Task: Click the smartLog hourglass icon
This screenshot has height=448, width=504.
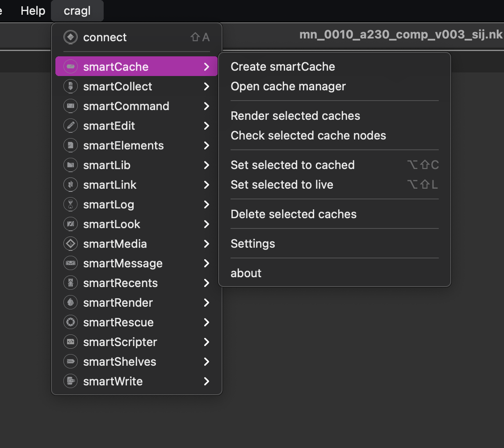Action: tap(70, 204)
